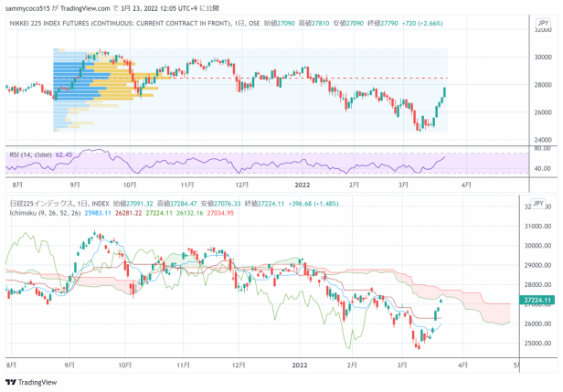Click the +396.68 (+1.48%) change value
Screen dimensions: 563x392
pos(315,204)
